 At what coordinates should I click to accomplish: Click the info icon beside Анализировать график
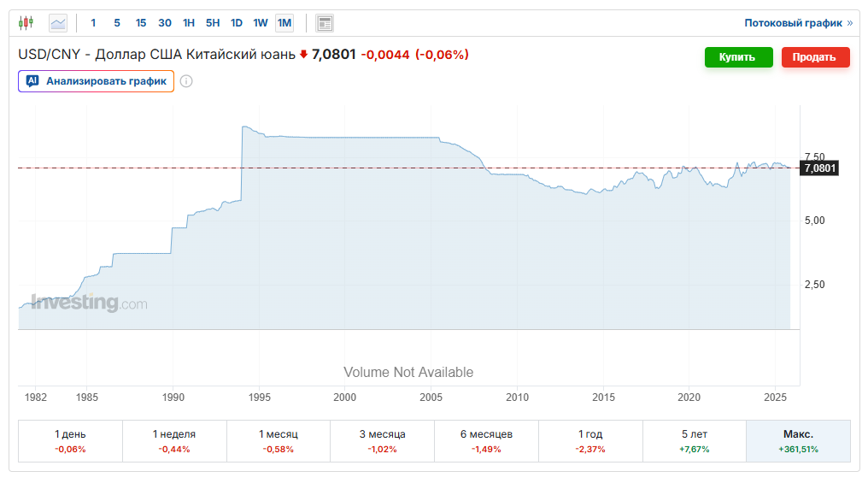click(186, 81)
